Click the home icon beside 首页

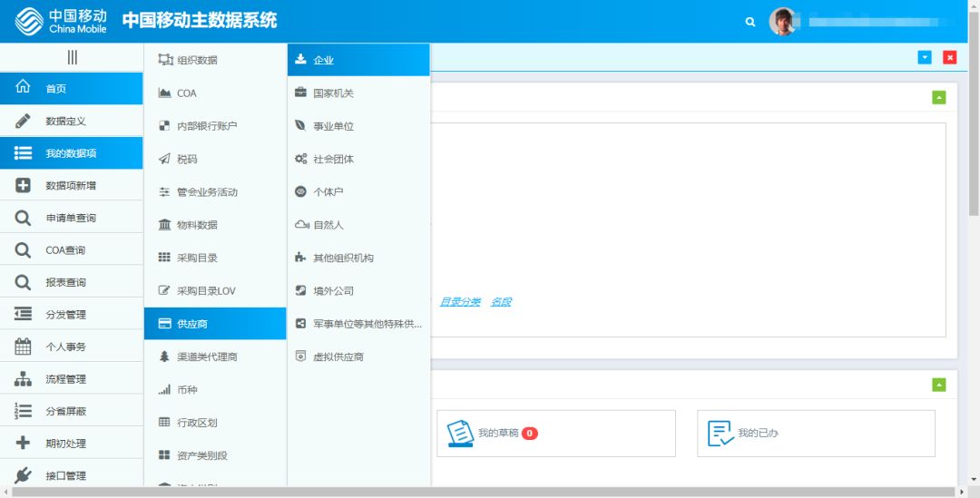(24, 88)
